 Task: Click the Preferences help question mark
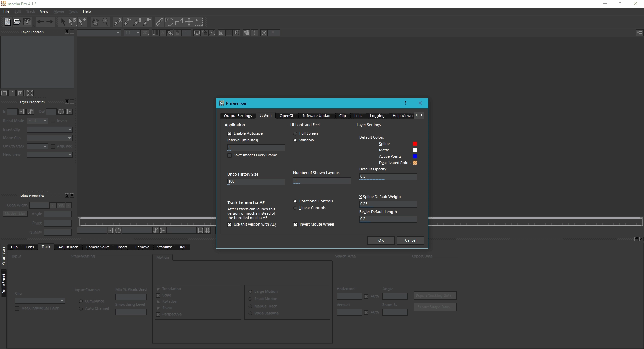405,103
